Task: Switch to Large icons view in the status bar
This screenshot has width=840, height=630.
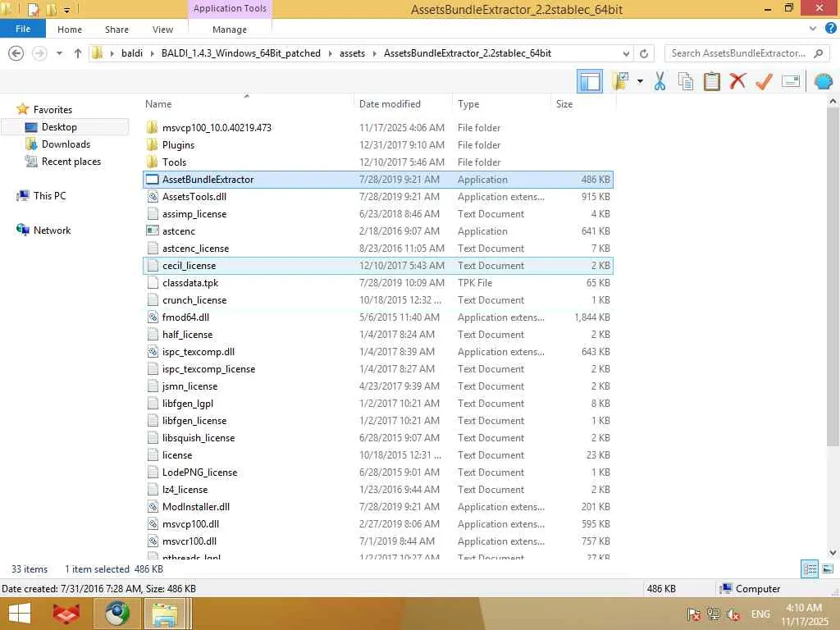Action: coord(828,569)
